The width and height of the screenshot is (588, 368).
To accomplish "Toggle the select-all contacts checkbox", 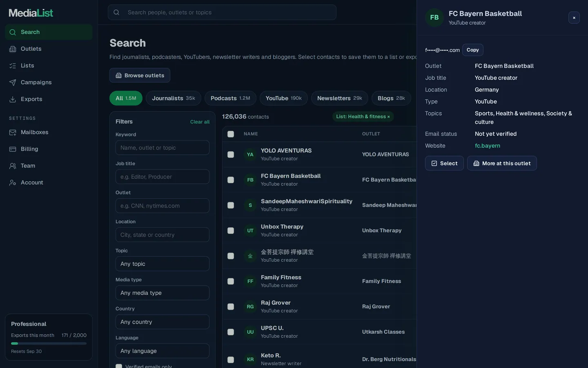I will (x=231, y=134).
